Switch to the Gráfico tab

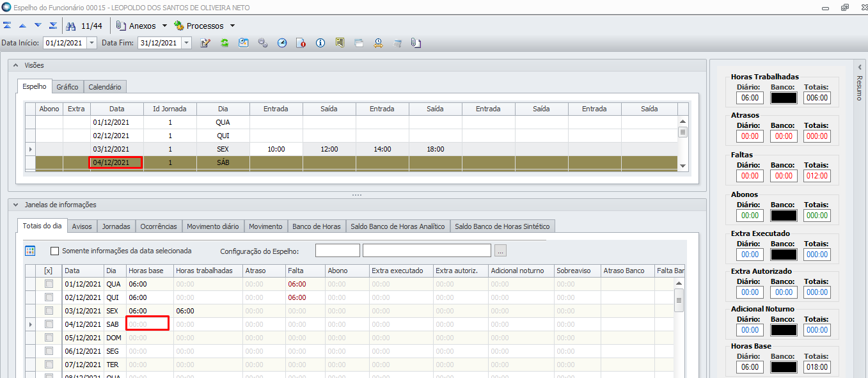[x=67, y=86]
